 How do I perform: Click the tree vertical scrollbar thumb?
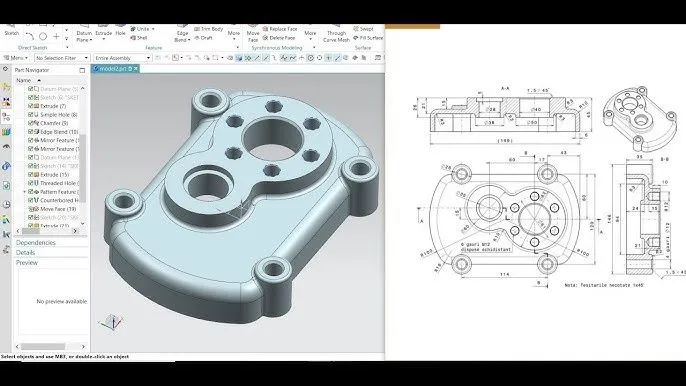tap(83, 168)
